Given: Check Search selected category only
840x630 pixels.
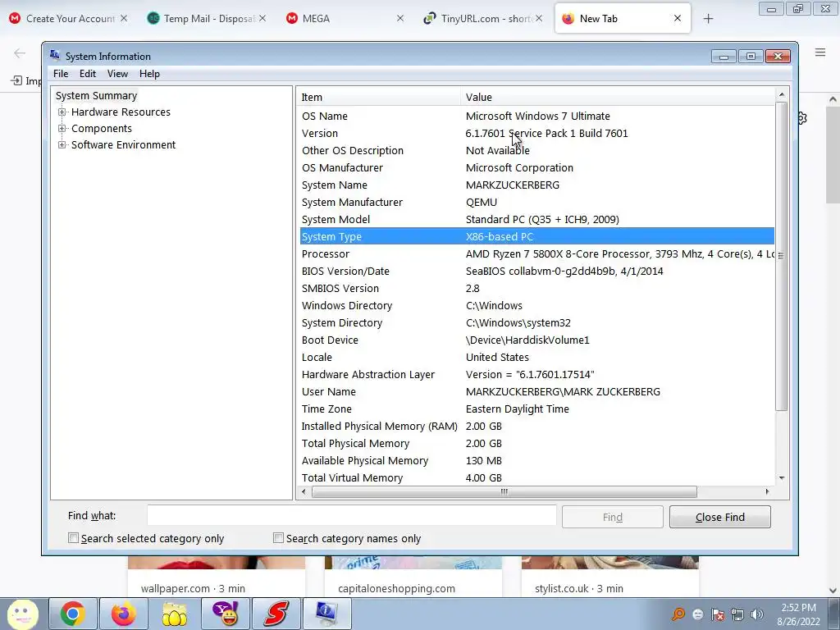Looking at the screenshot, I should point(73,538).
